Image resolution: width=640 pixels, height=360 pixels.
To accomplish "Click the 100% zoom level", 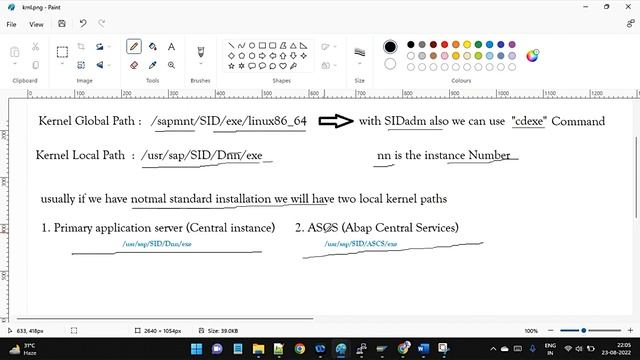I will tap(531, 331).
